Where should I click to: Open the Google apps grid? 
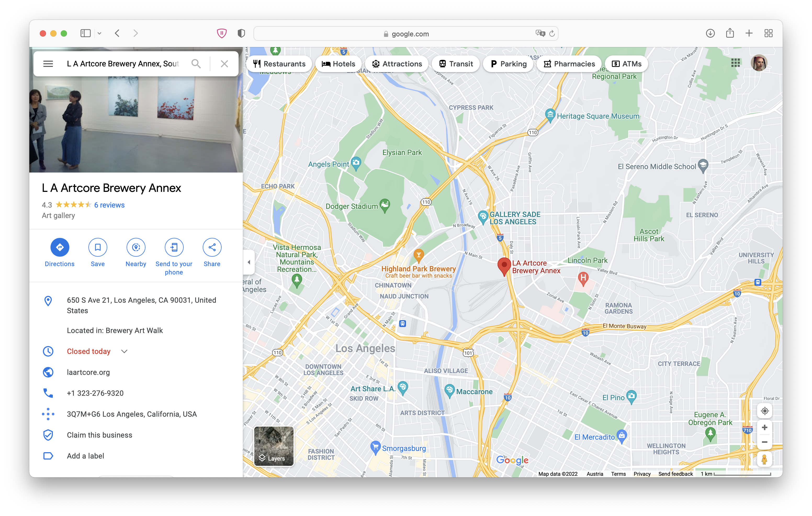735,63
